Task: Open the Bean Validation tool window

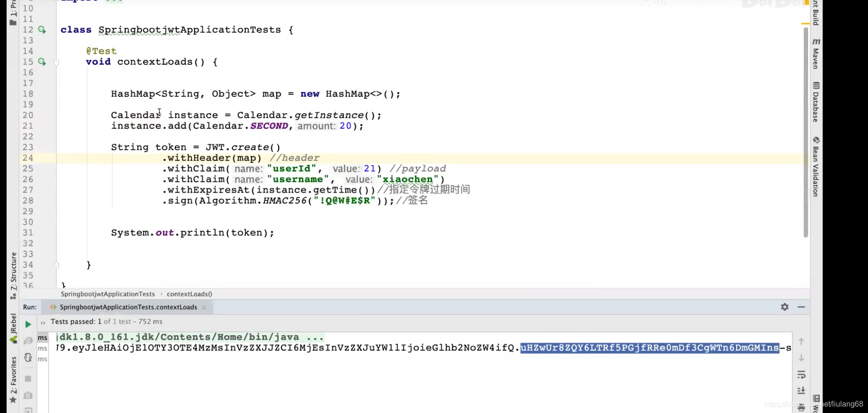Action: point(816,167)
